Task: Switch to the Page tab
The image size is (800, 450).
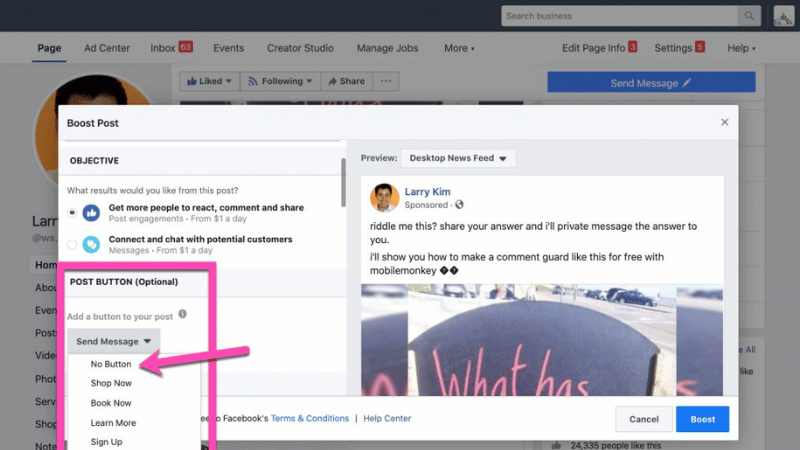Action: coord(49,48)
